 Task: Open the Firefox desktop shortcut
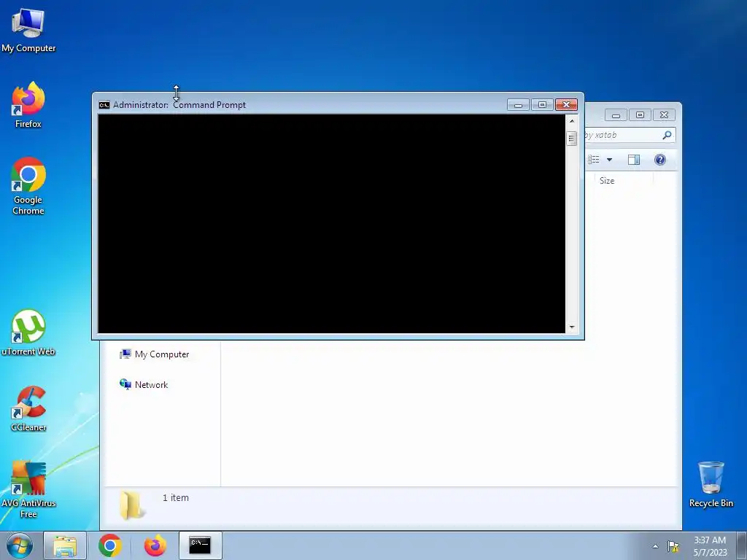pyautogui.click(x=28, y=105)
